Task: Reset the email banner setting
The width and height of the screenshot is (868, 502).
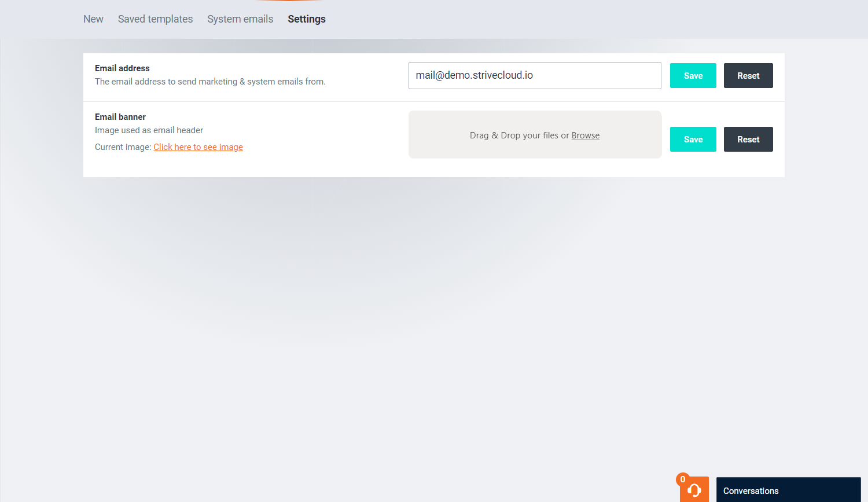Action: point(748,140)
